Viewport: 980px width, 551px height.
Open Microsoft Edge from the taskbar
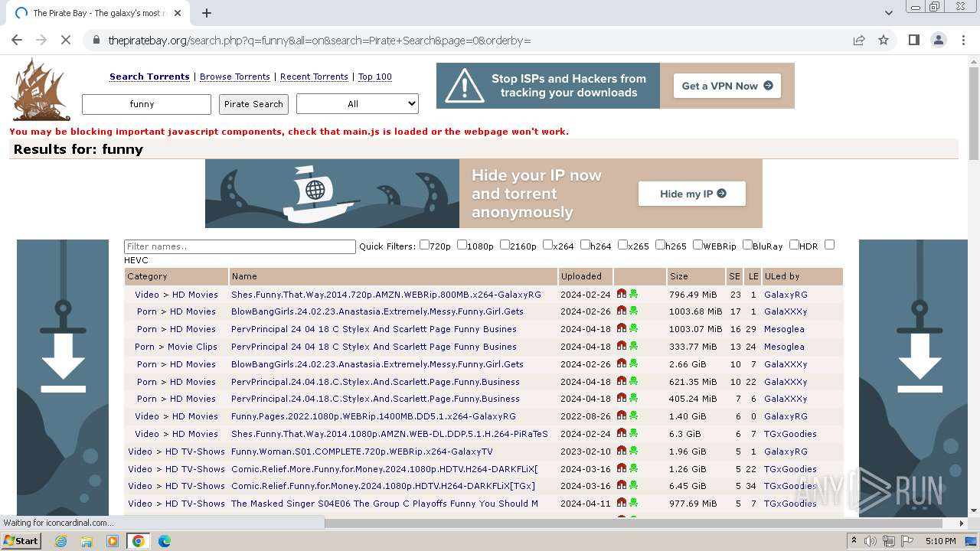coord(165,541)
